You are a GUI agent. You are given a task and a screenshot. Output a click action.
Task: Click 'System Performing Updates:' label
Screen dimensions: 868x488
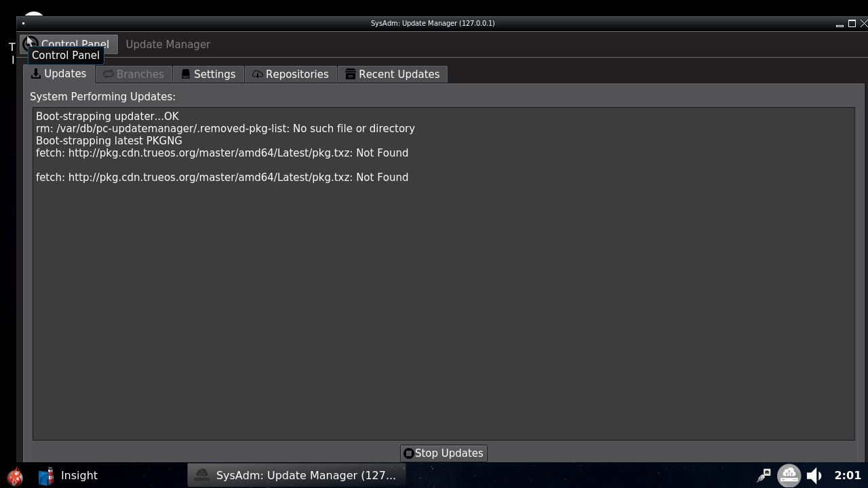[x=102, y=97]
